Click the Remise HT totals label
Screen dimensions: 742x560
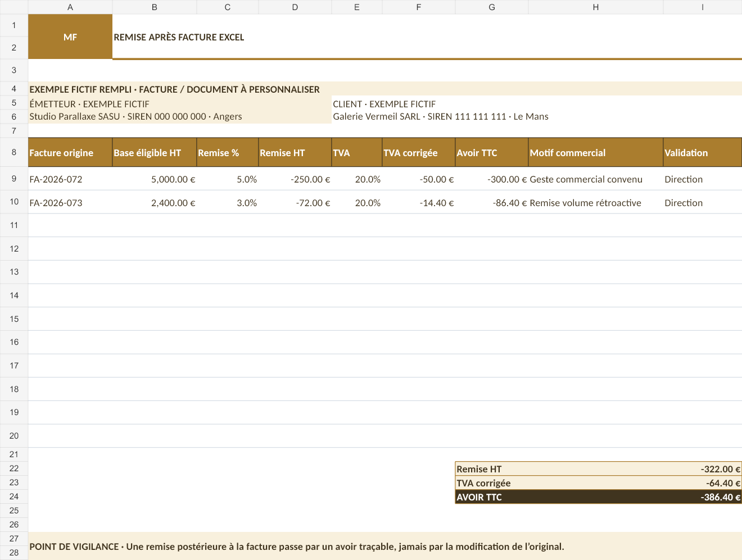pos(479,468)
